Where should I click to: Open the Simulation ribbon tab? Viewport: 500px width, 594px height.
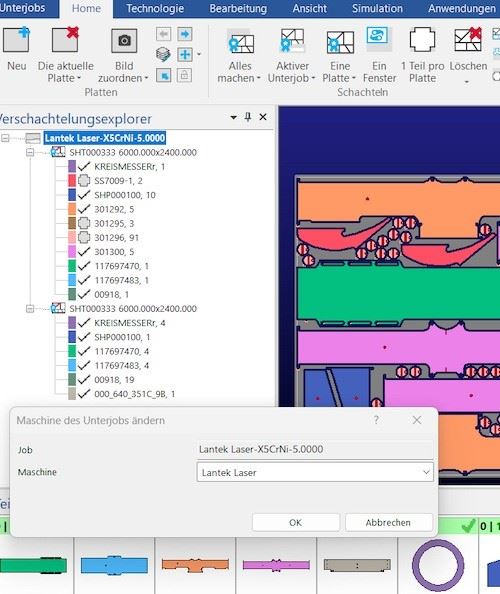click(377, 8)
